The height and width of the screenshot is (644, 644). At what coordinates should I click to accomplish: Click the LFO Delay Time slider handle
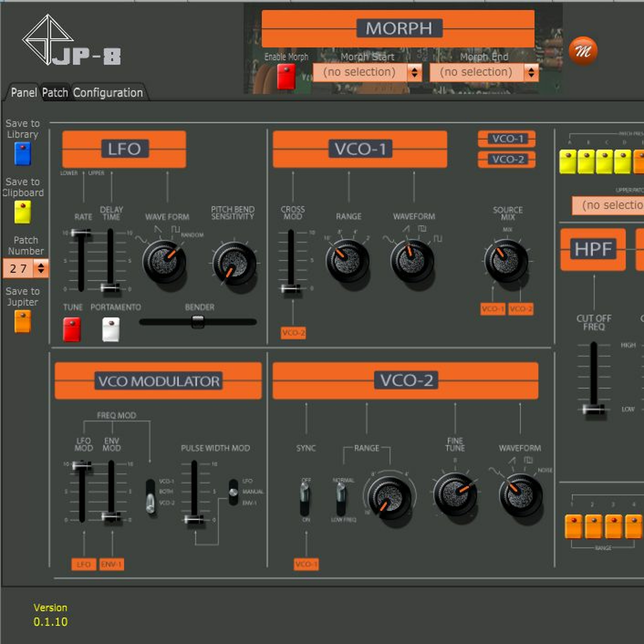(x=111, y=288)
